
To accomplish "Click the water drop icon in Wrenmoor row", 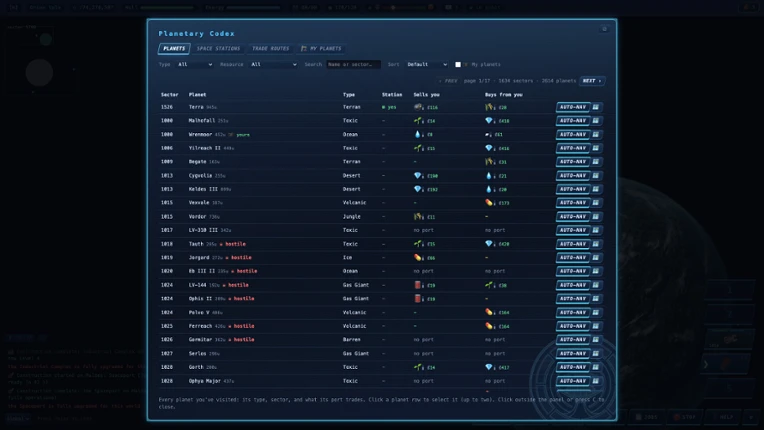I will click(418, 134).
